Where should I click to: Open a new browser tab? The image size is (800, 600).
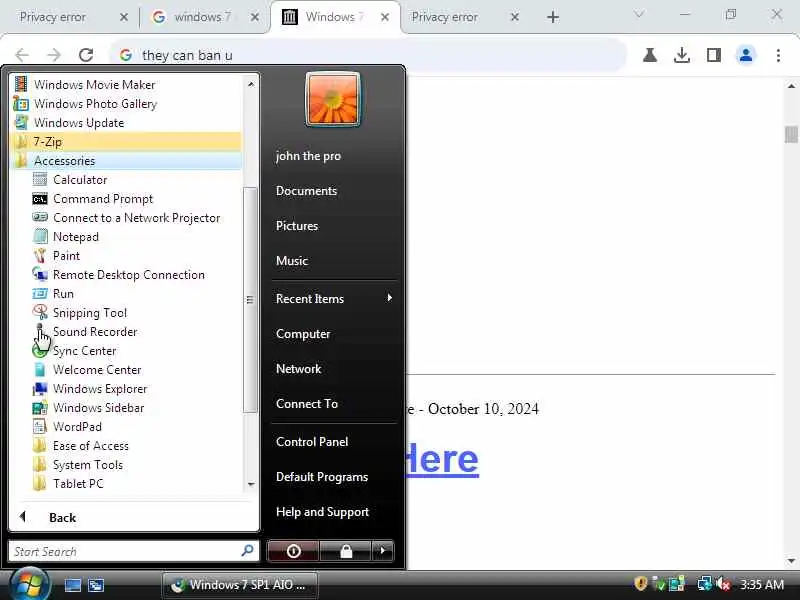click(553, 17)
